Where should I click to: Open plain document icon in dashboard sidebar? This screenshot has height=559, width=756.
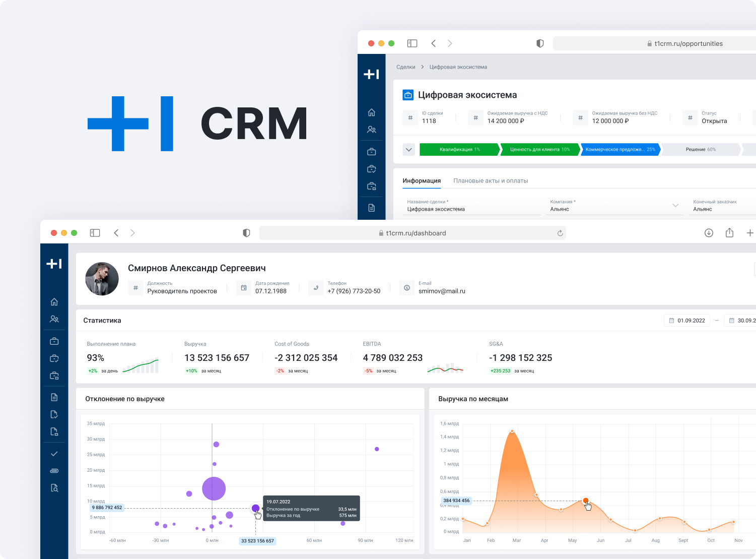pyautogui.click(x=54, y=397)
